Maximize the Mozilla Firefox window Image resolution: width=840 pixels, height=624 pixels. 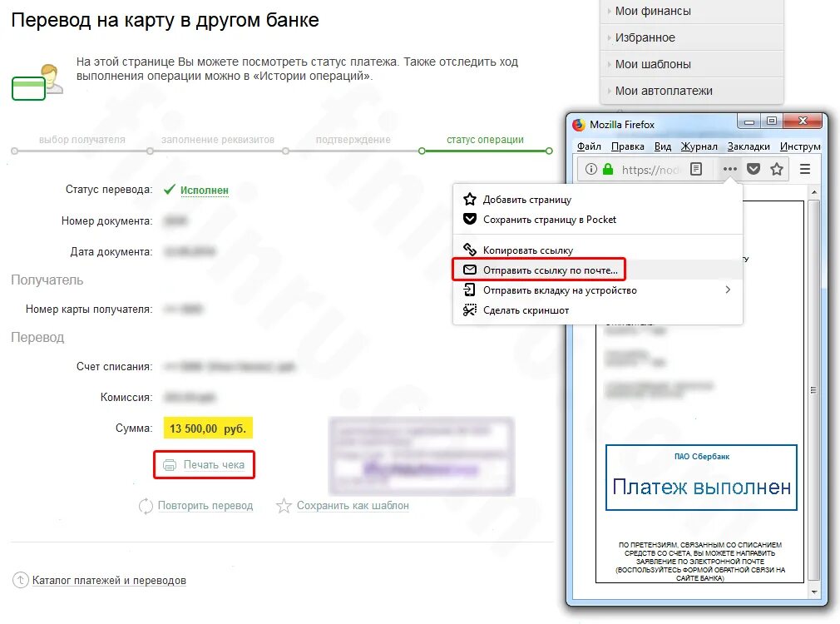(772, 121)
